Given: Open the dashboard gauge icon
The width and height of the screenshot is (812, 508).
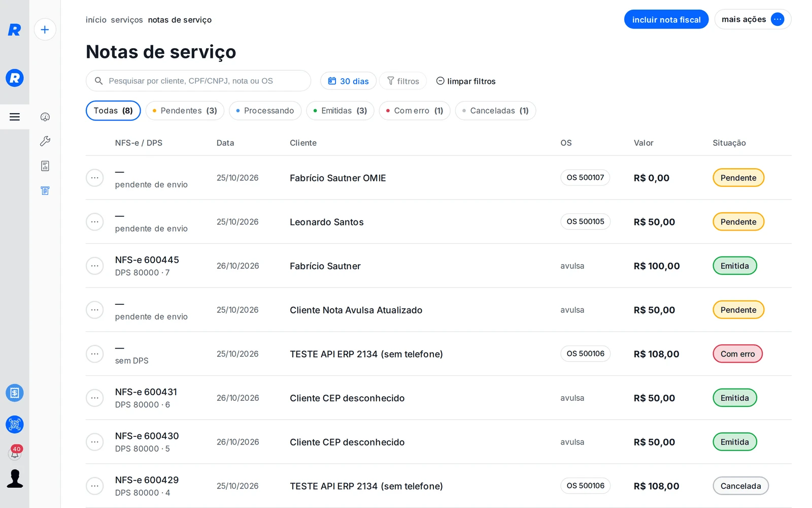Looking at the screenshot, I should [x=45, y=117].
